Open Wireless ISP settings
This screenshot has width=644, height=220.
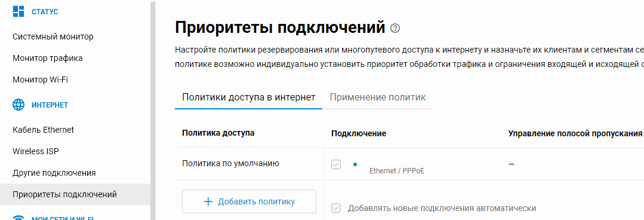point(36,151)
